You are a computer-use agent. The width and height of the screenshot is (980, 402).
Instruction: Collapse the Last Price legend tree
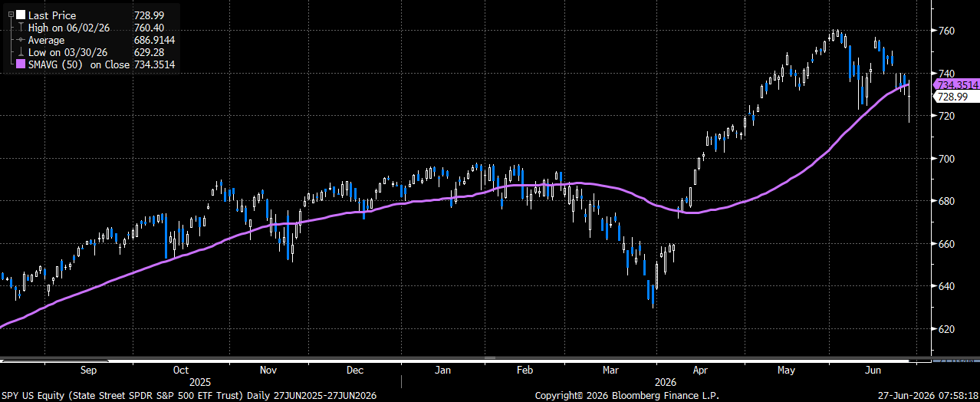(10, 15)
